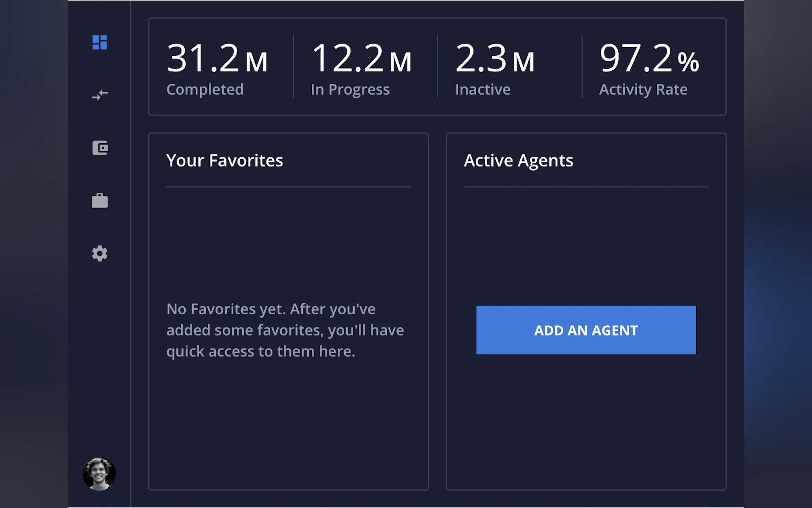Click the user profile avatar photo
This screenshot has height=508, width=812.
click(99, 474)
